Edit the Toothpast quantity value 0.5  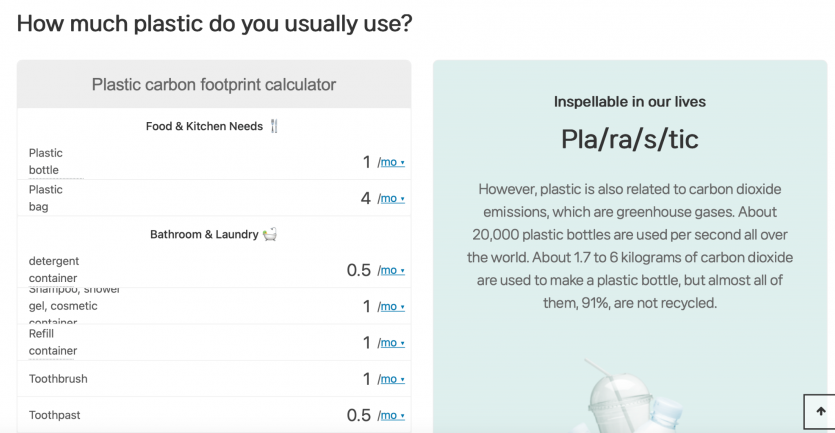(358, 415)
